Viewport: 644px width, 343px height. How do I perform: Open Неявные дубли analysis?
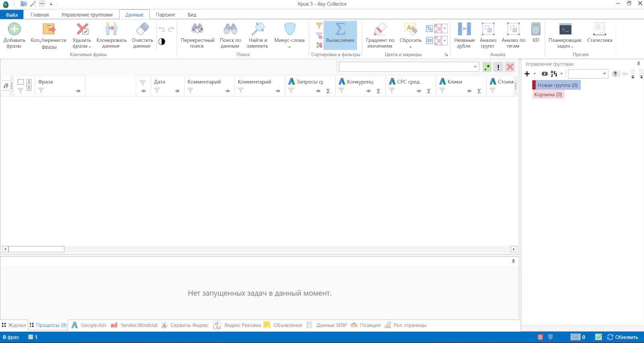464,35
